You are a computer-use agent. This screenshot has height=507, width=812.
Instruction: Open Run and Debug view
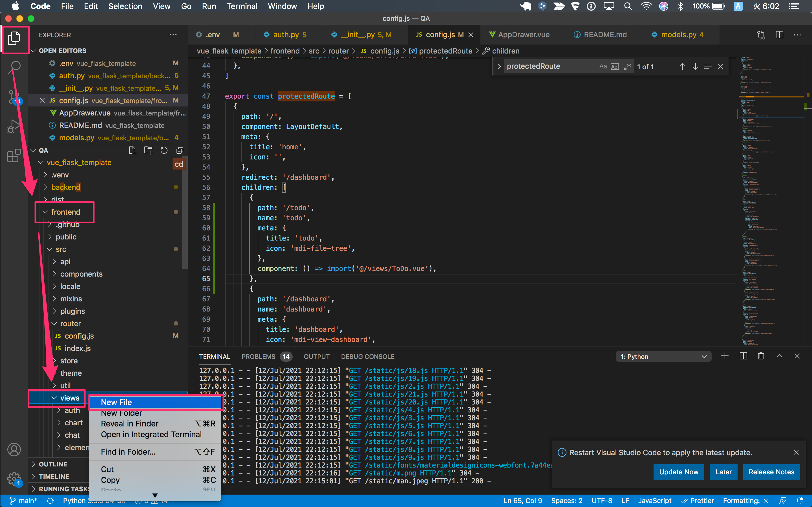click(x=14, y=126)
